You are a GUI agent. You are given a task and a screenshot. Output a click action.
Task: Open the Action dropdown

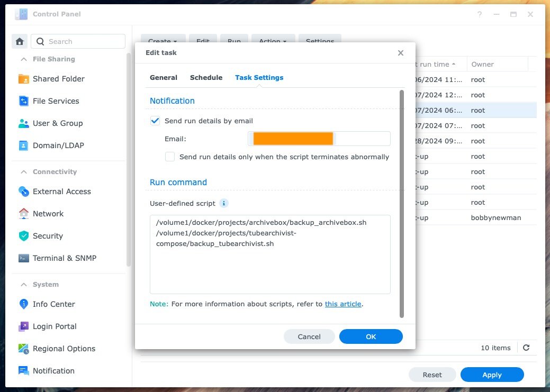273,39
